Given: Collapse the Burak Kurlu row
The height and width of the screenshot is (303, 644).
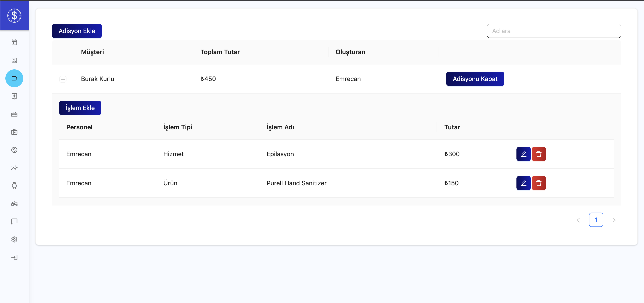Looking at the screenshot, I should click(63, 79).
